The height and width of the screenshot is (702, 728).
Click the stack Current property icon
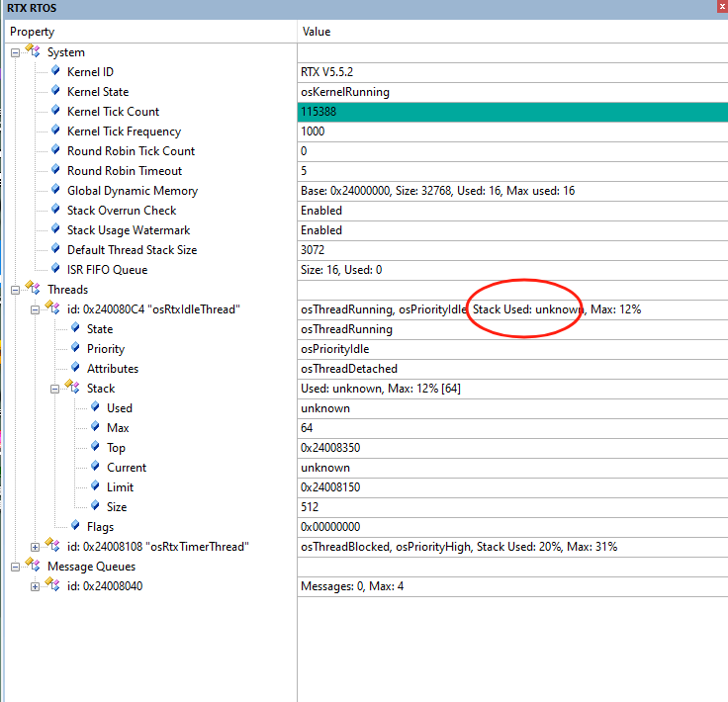click(x=95, y=466)
